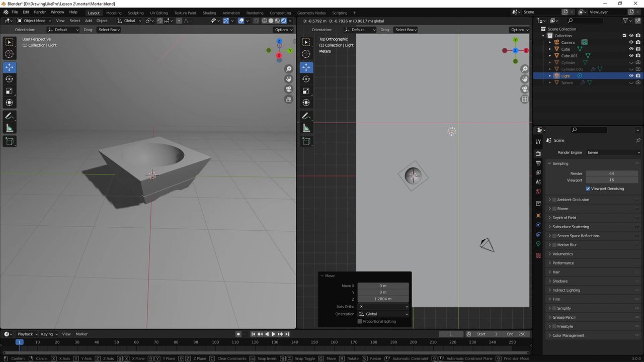644x362 pixels.
Task: Select rendered viewport shading mode
Action: point(284,21)
